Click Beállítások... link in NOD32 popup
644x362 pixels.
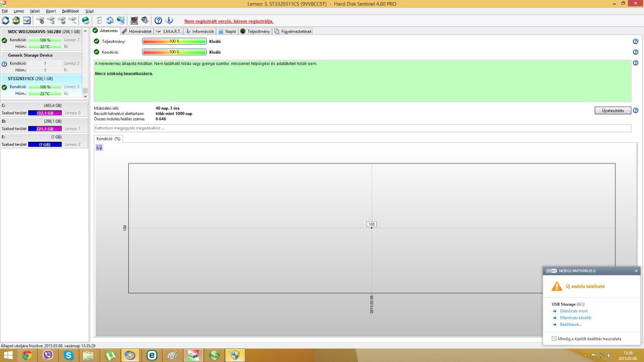571,324
